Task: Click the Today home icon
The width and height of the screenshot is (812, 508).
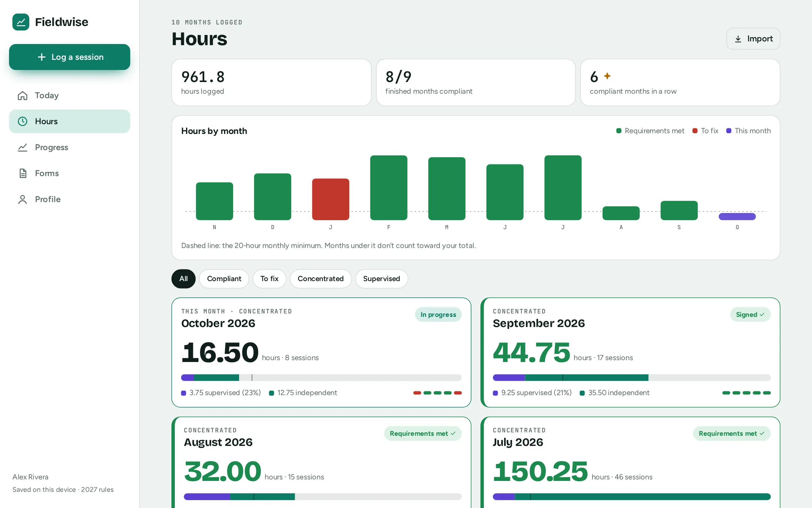Action: [23, 96]
